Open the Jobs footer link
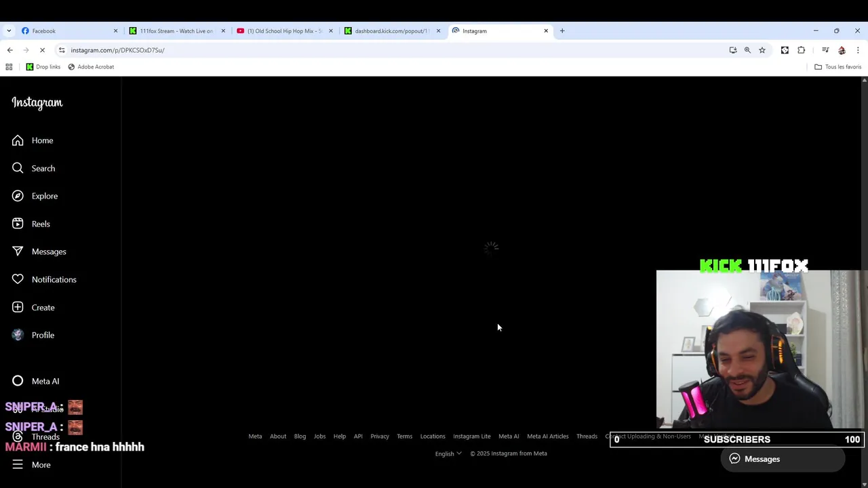This screenshot has width=868, height=488. point(319,436)
